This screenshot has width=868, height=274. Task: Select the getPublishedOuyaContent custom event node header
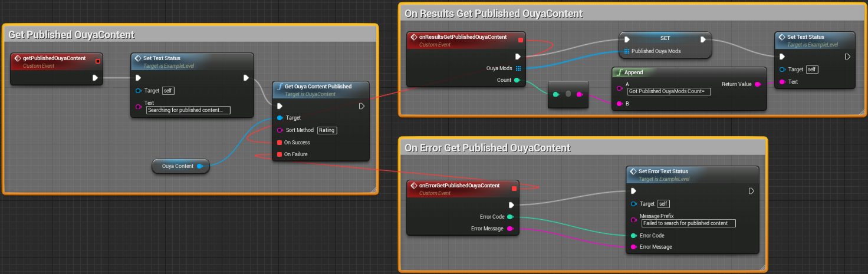click(56, 61)
